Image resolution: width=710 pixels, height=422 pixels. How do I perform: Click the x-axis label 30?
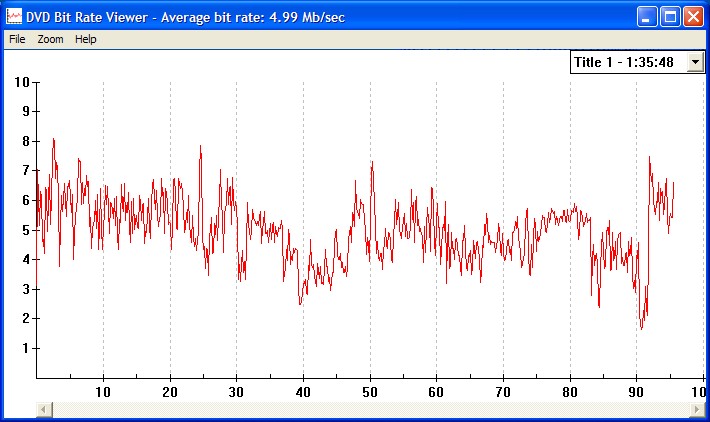(x=236, y=392)
